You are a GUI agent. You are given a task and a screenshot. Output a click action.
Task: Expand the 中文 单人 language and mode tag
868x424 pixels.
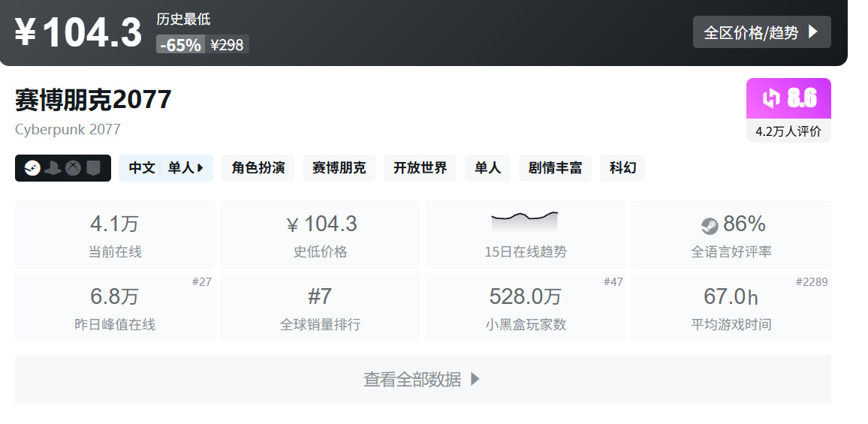click(166, 167)
